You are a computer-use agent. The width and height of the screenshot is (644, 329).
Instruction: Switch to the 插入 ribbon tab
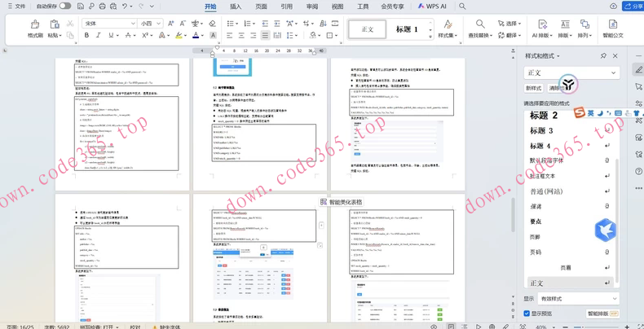[236, 7]
